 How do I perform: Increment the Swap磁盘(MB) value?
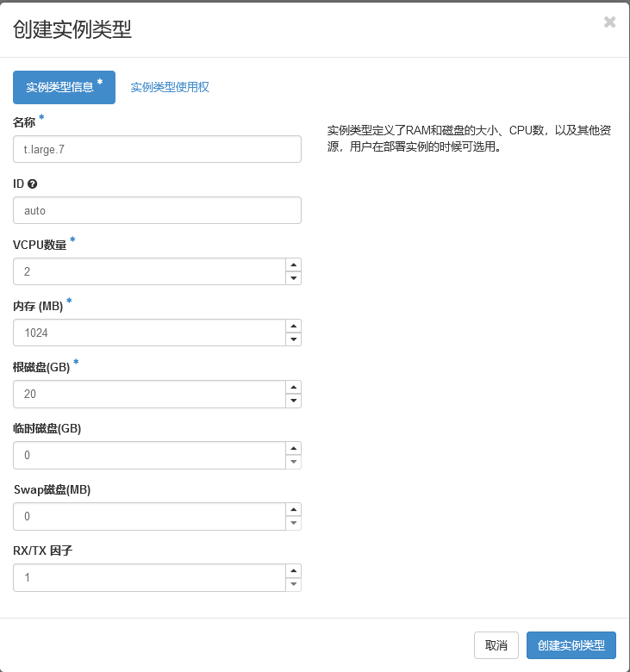coord(294,509)
